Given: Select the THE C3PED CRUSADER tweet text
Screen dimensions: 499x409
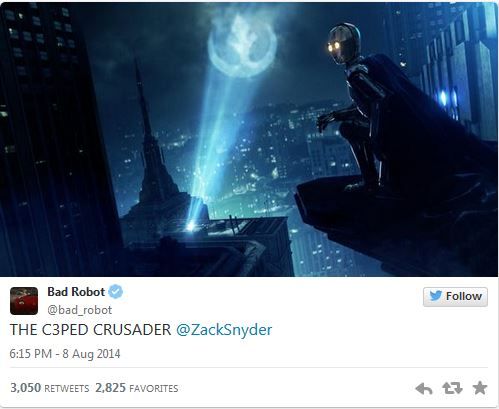Looking at the screenshot, I should 91,330.
